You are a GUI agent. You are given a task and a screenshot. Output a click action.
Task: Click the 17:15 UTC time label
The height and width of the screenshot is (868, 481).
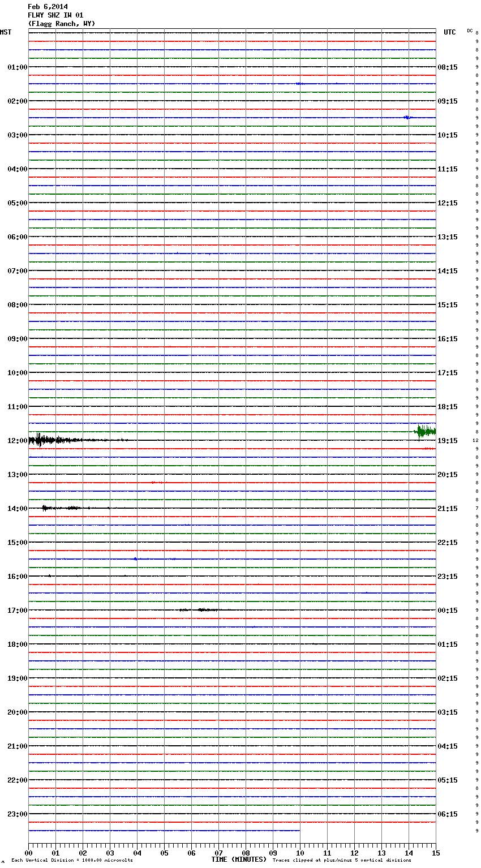(x=448, y=373)
